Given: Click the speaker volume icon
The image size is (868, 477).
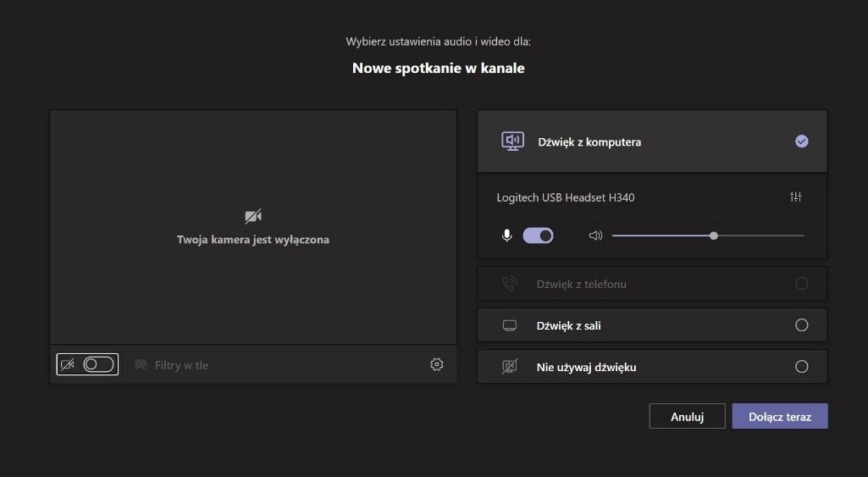Looking at the screenshot, I should [595, 236].
